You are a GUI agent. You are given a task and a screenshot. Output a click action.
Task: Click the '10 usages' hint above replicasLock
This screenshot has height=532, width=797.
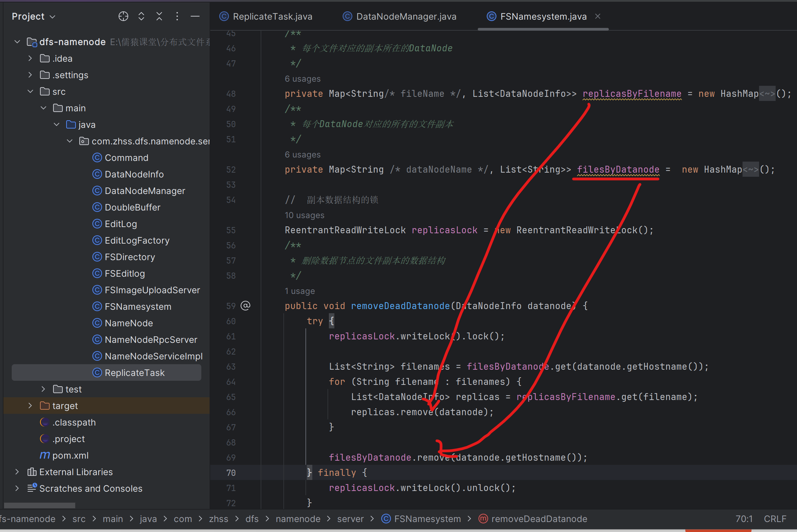point(304,215)
